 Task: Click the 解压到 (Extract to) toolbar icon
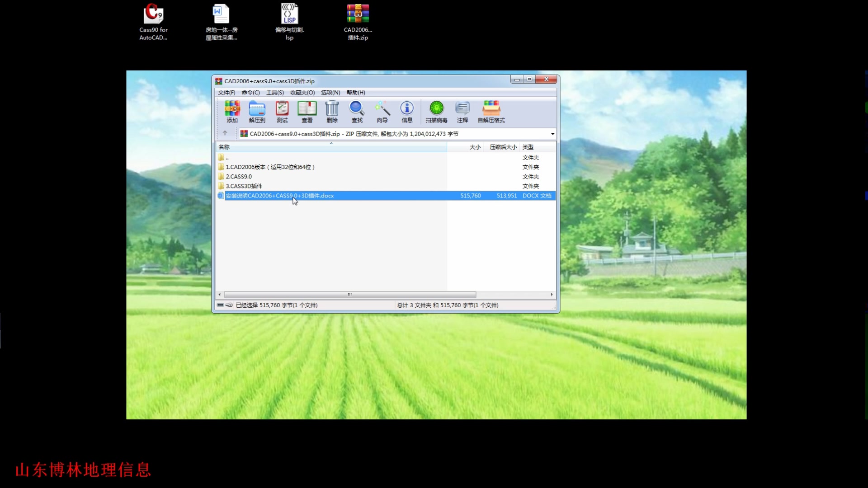pos(257,112)
